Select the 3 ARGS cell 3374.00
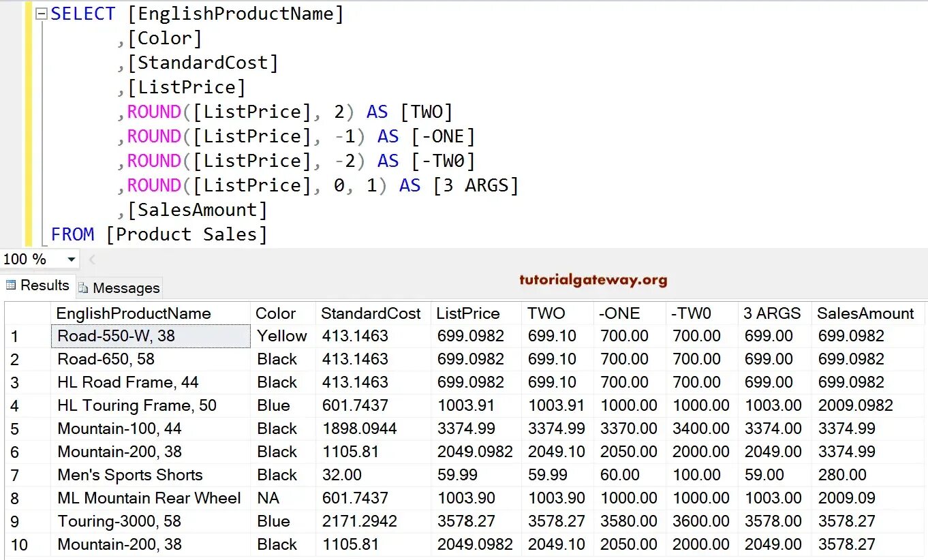The image size is (928, 560). [775, 429]
